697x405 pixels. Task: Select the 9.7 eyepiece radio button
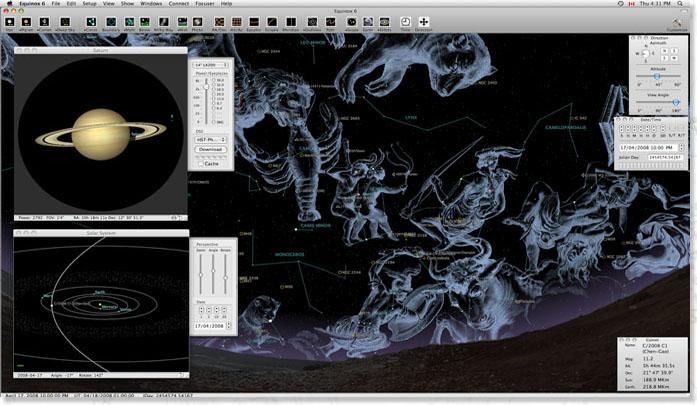213,103
